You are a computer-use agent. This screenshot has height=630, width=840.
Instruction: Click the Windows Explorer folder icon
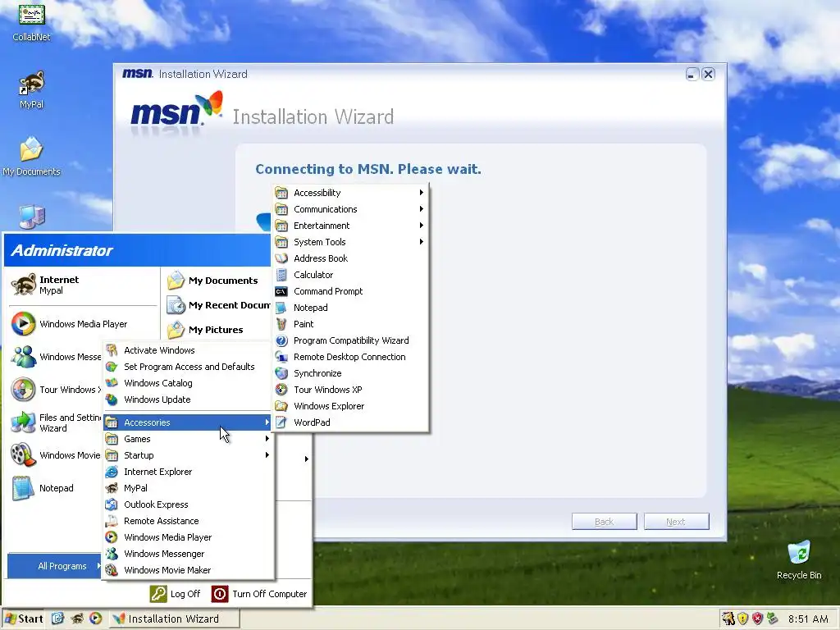point(282,406)
